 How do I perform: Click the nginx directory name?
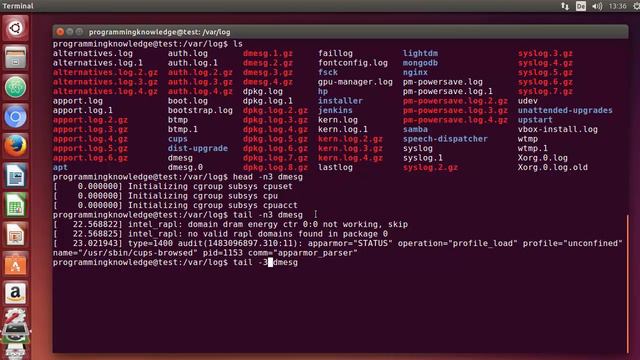click(416, 72)
